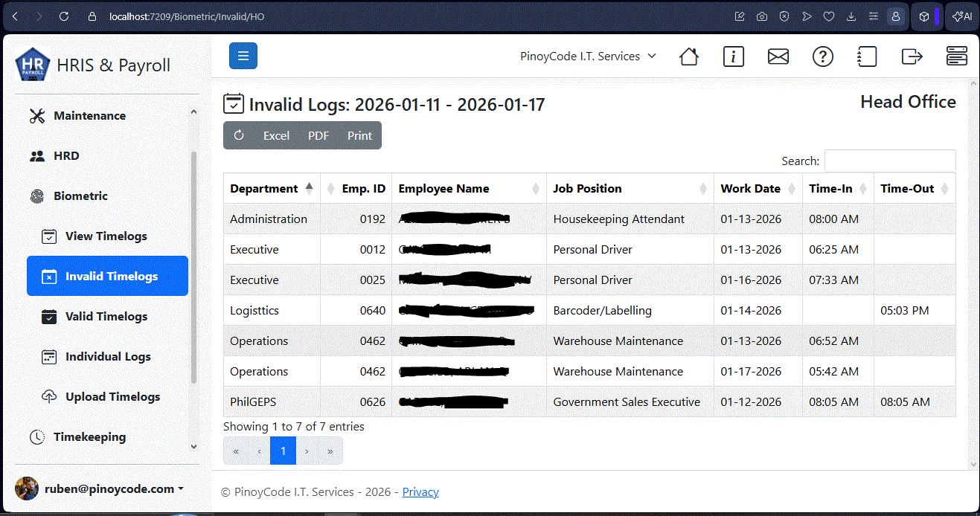
Task: Open Individual Logs in sidebar
Action: tap(107, 356)
